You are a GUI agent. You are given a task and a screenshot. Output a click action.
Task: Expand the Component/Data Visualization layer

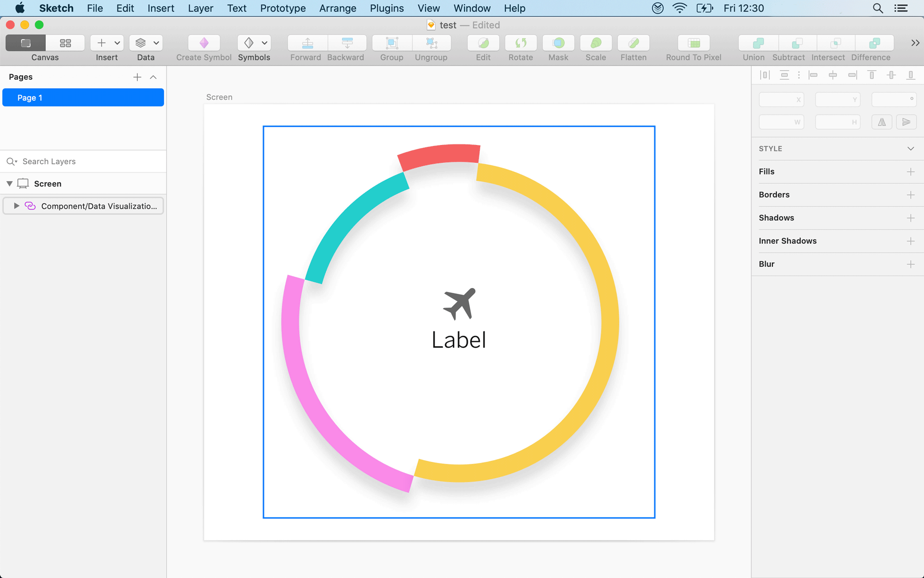(16, 206)
